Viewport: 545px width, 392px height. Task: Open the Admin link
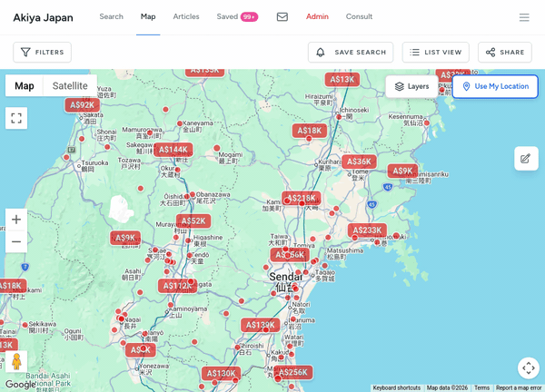pos(317,16)
